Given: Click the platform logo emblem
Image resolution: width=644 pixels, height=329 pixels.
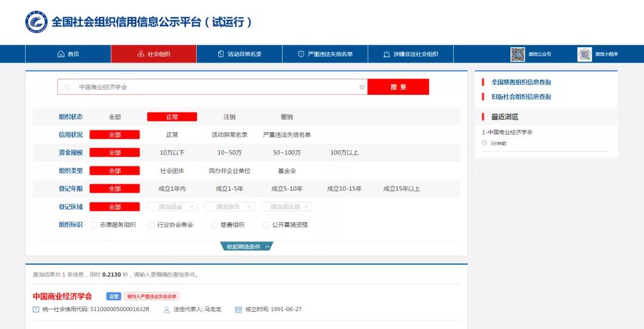Looking at the screenshot, I should 36,22.
